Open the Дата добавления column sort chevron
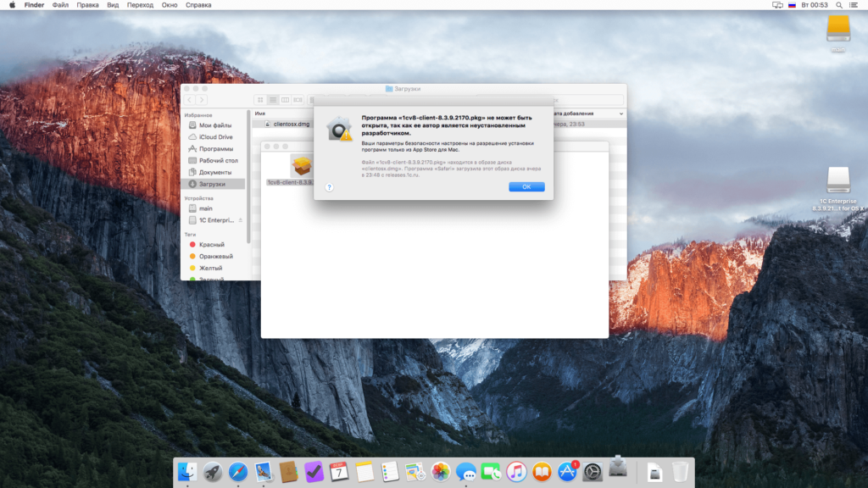This screenshot has width=868, height=488. (x=621, y=114)
